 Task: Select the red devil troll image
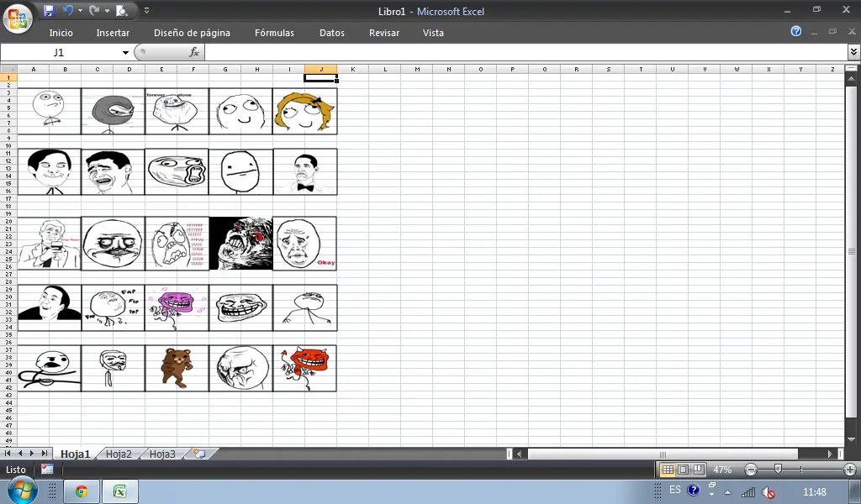coord(304,368)
